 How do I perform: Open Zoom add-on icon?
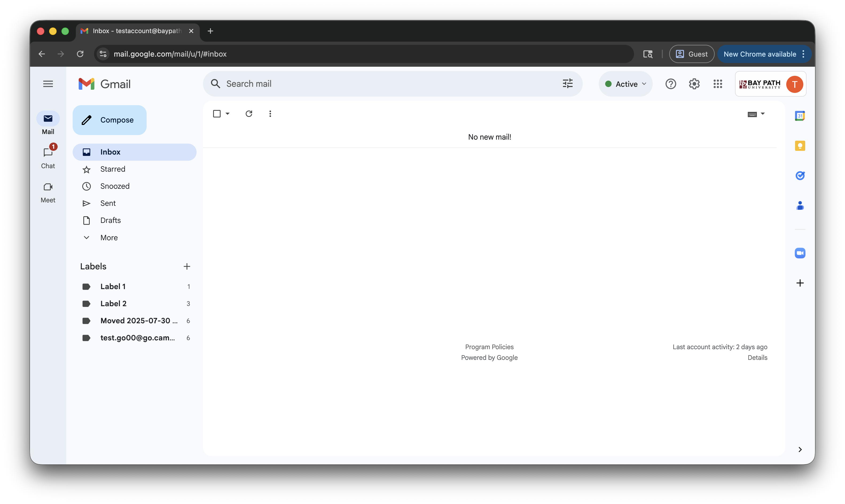800,253
